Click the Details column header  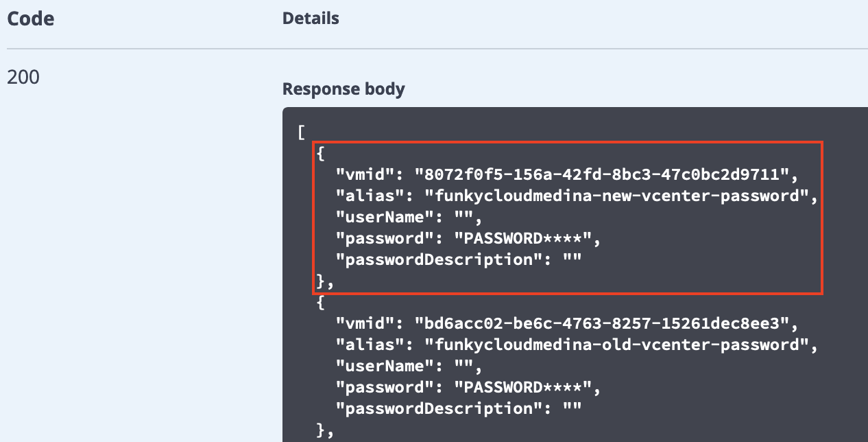(x=311, y=19)
